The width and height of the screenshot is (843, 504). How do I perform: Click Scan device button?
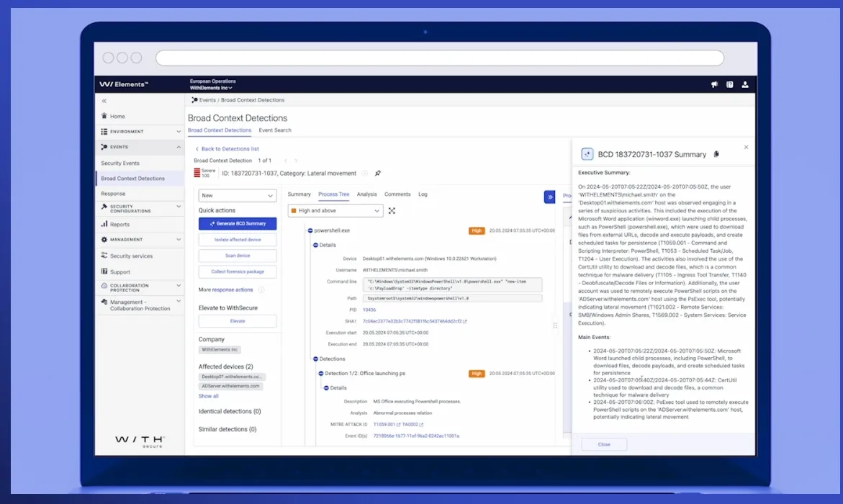237,256
